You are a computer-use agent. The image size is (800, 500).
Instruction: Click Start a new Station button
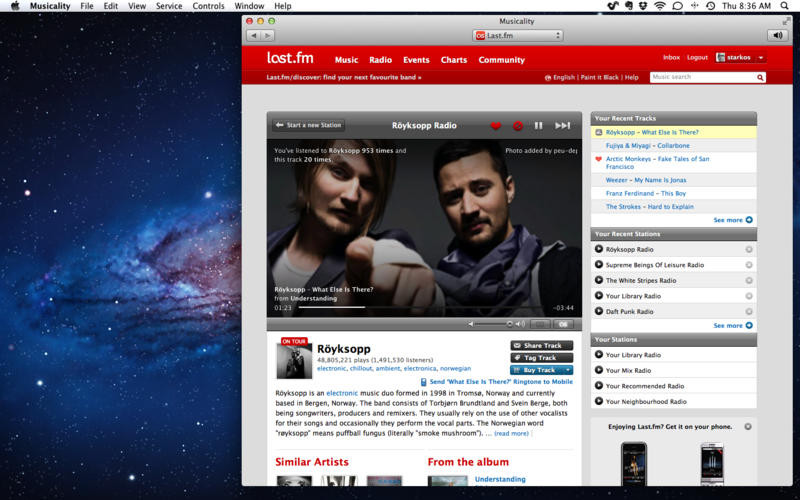click(x=309, y=125)
